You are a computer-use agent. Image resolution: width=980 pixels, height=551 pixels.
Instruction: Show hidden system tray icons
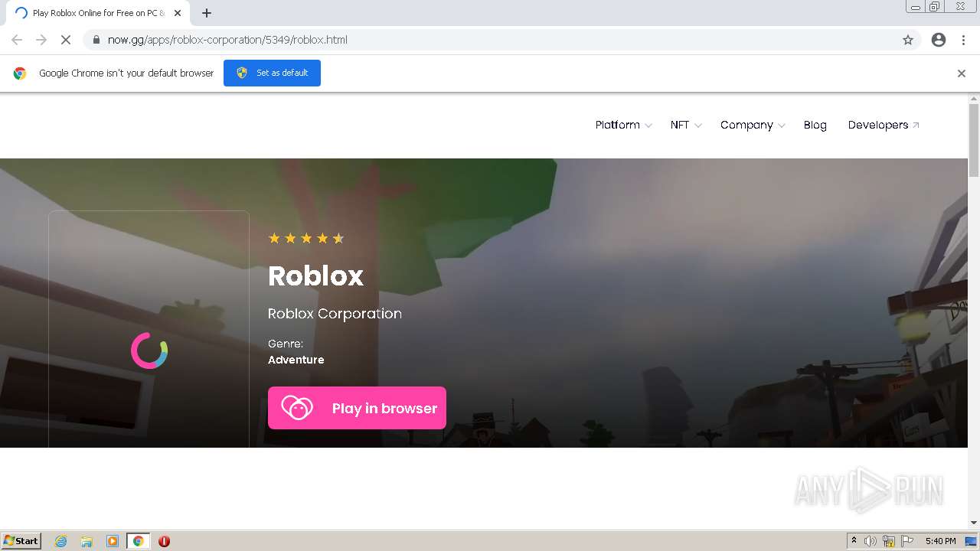[854, 541]
